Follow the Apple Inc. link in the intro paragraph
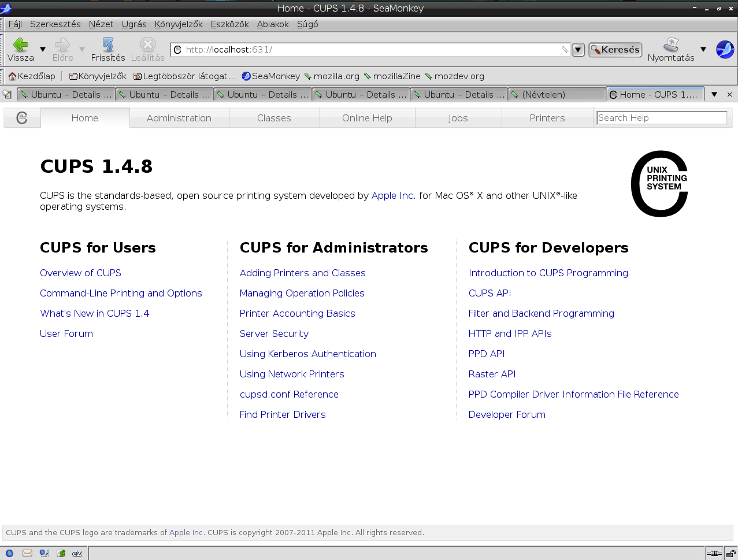 392,195
